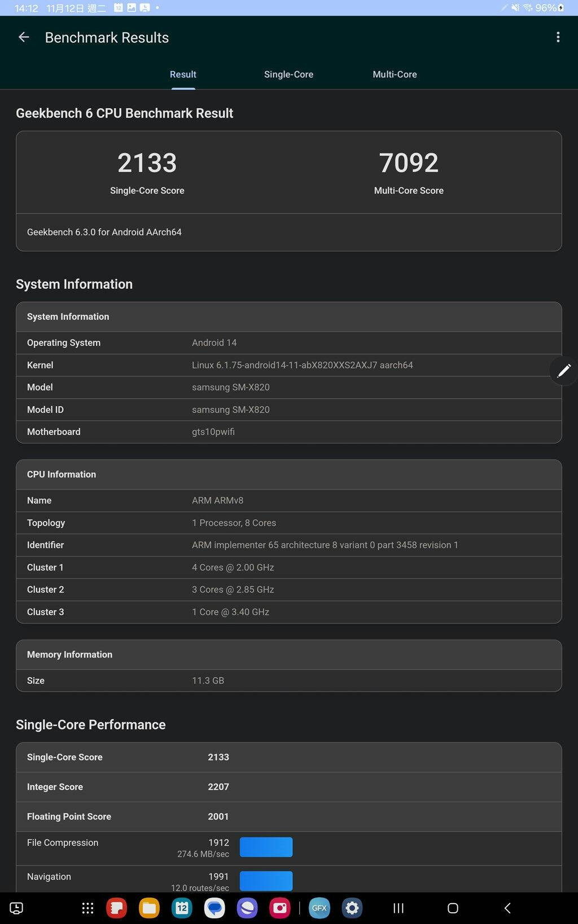Select the 11.3 GB memory size

(208, 681)
